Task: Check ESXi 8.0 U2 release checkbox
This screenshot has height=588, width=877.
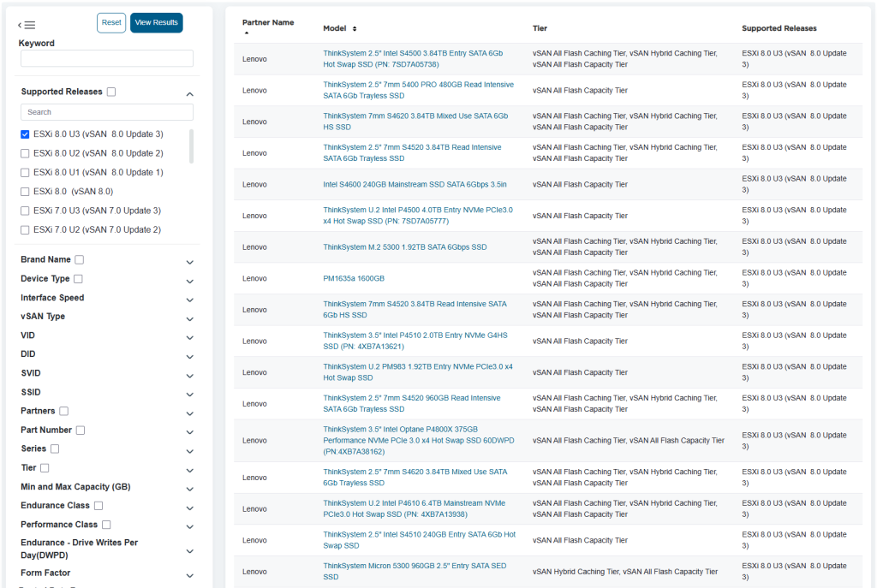Action: click(x=25, y=153)
